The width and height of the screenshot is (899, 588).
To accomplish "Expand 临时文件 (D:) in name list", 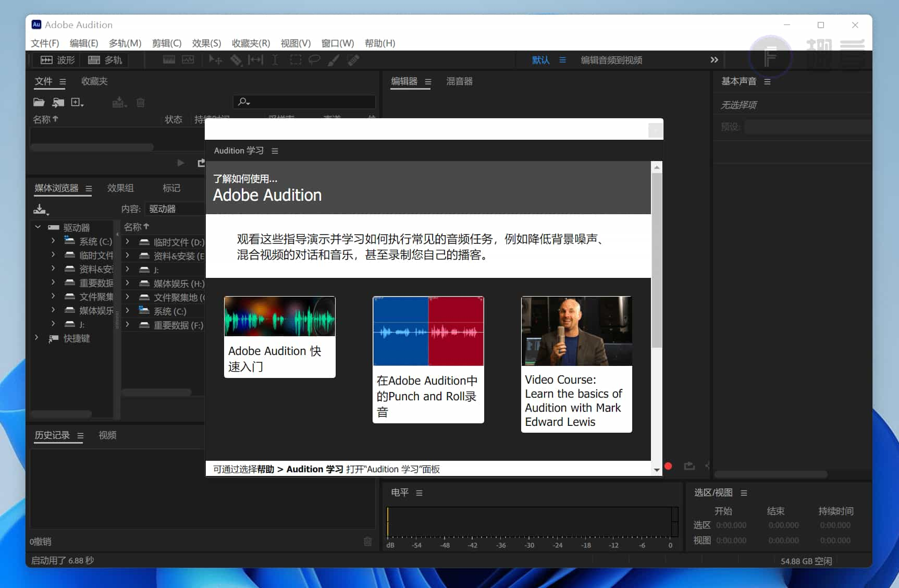I will pyautogui.click(x=127, y=241).
